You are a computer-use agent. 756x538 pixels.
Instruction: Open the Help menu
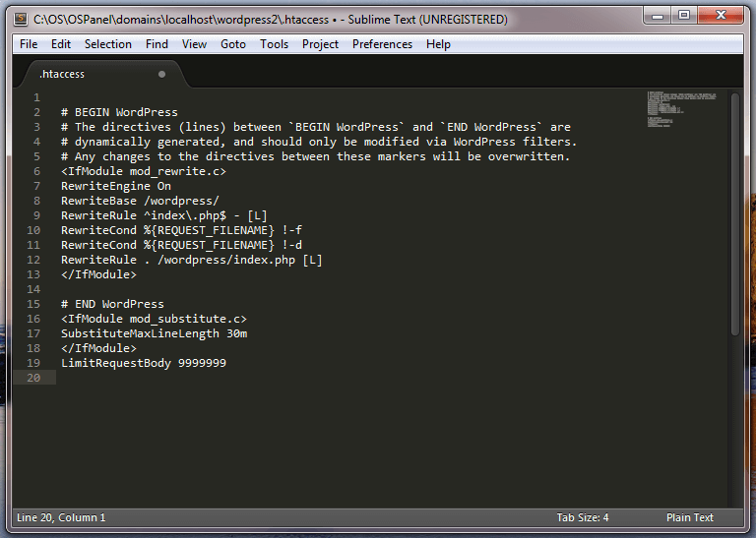(x=438, y=44)
